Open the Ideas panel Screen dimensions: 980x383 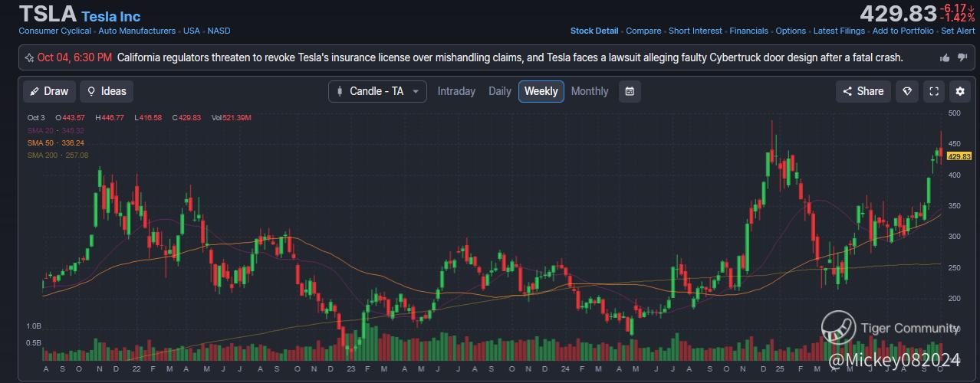(107, 91)
